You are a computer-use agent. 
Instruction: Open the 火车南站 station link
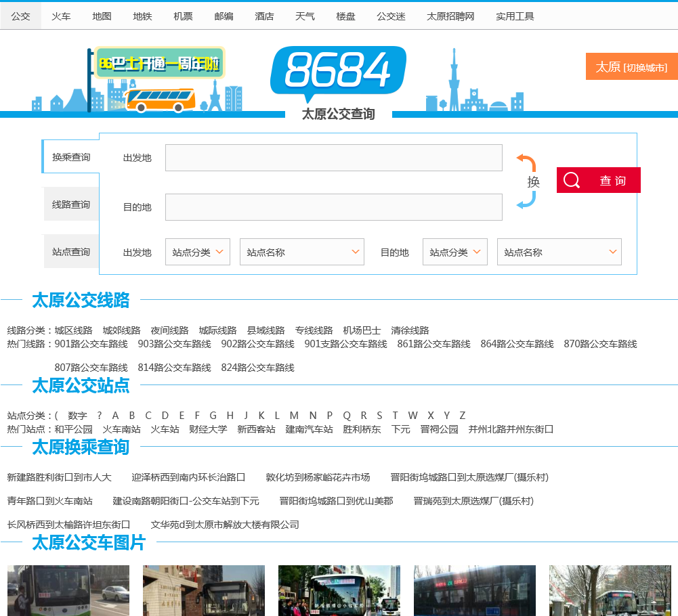(x=121, y=428)
